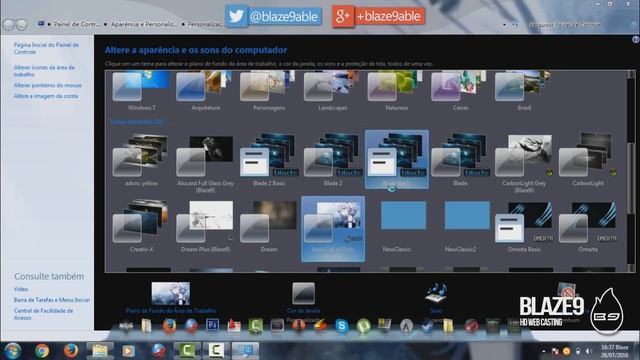The width and height of the screenshot is (640, 360).
Task: Switch to the green Camtasia taskbar window
Action: point(187,351)
